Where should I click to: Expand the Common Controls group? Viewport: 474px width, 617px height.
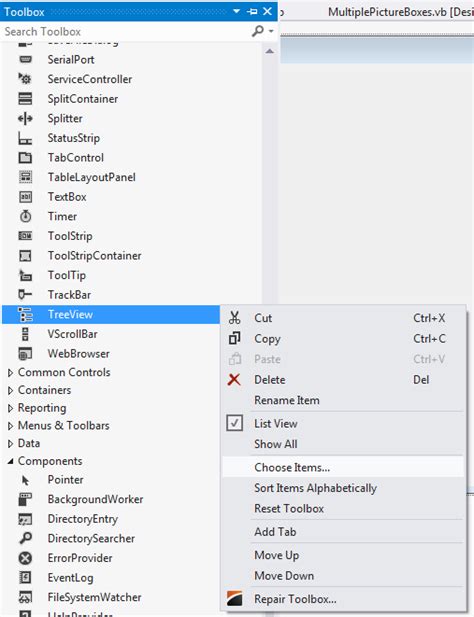tap(10, 372)
